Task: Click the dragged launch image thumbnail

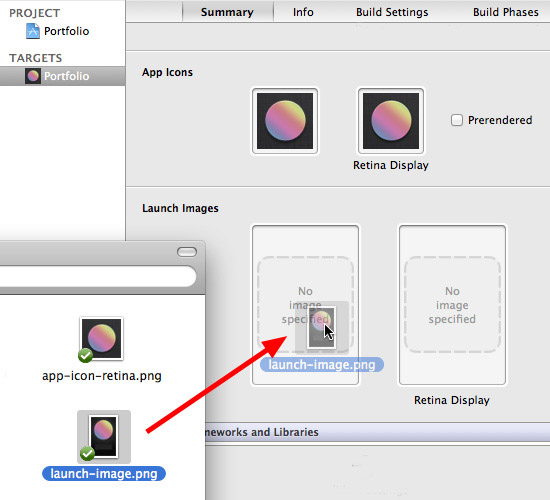Action: click(x=322, y=327)
